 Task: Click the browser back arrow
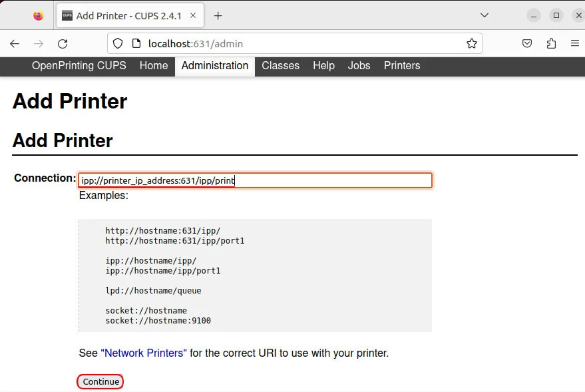click(x=15, y=44)
